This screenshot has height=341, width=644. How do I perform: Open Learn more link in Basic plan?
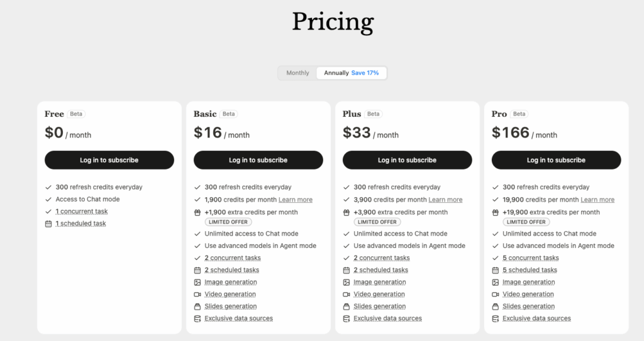[296, 200]
